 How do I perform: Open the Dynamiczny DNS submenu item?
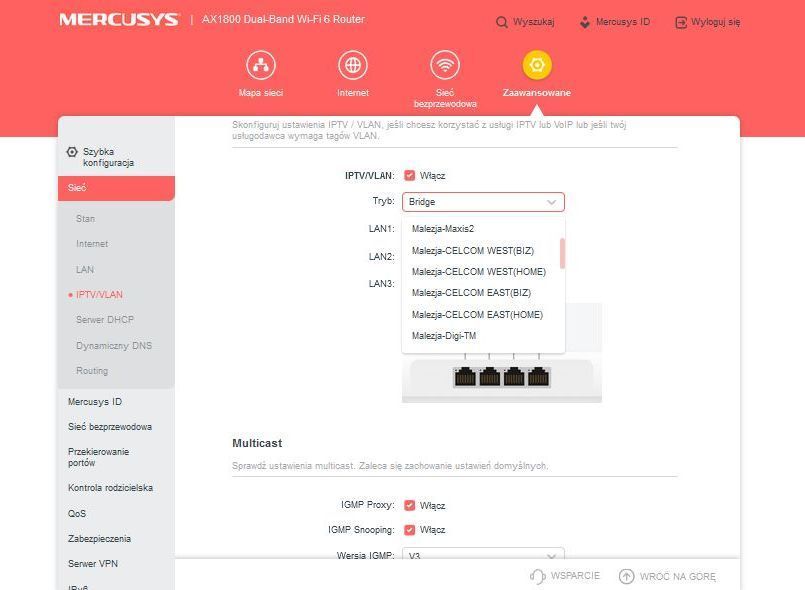coord(114,346)
